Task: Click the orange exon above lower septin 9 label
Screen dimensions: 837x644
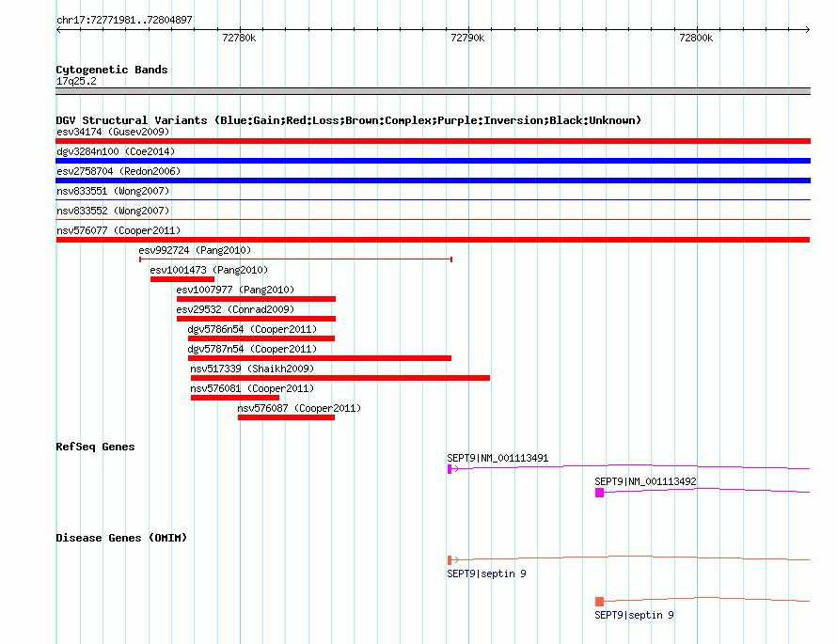Action: tap(599, 602)
